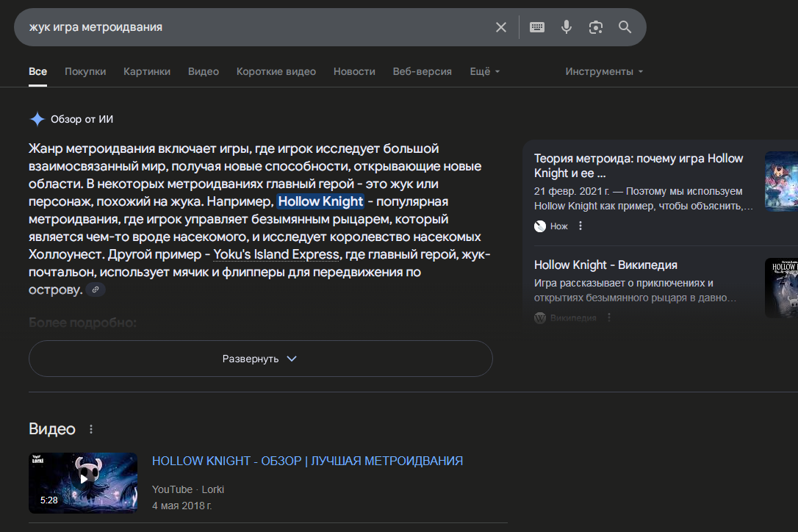Open image search with camera lens icon
Screen dimensions: 798x532
click(x=596, y=27)
